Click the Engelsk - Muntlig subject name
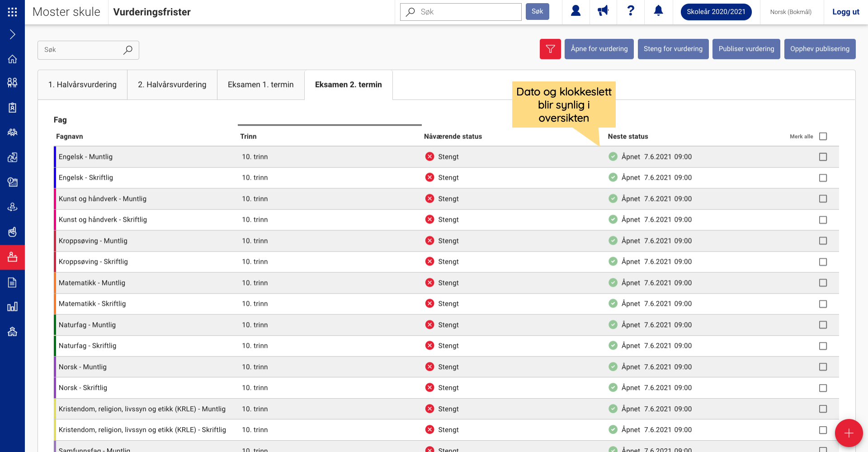868x452 pixels. point(85,157)
